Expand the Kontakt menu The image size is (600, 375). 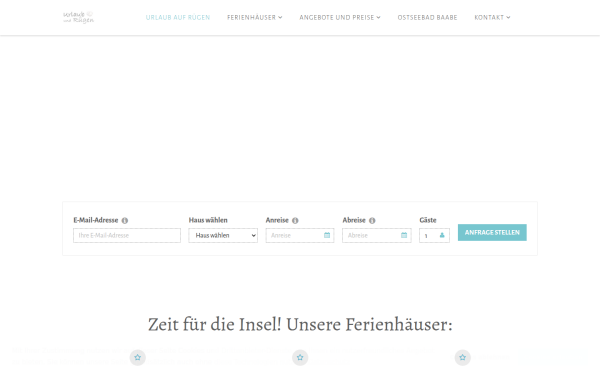(492, 18)
